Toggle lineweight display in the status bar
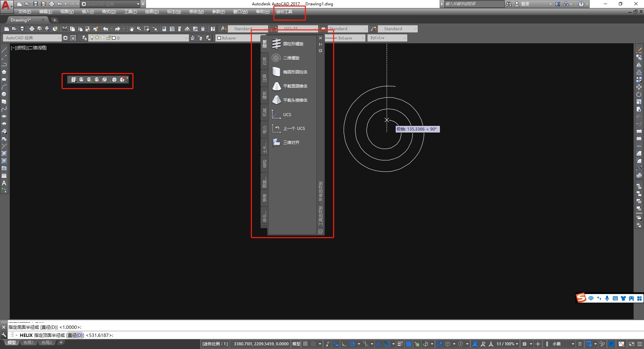 [400, 344]
